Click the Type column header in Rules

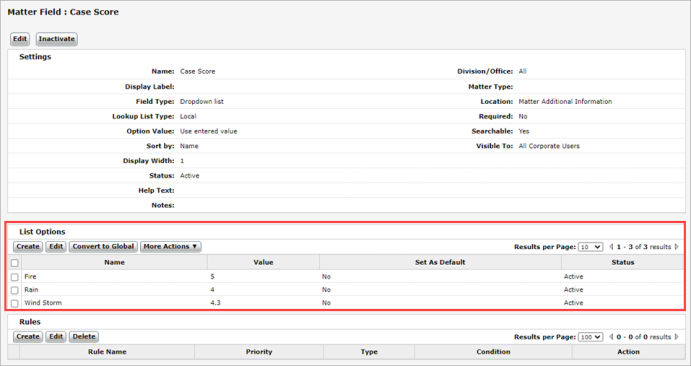coord(369,352)
